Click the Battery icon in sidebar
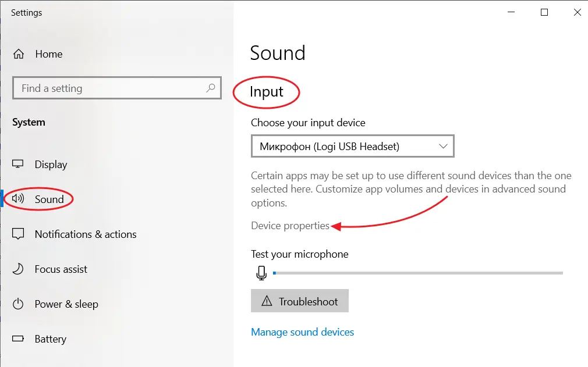Image resolution: width=588 pixels, height=367 pixels. click(x=19, y=339)
